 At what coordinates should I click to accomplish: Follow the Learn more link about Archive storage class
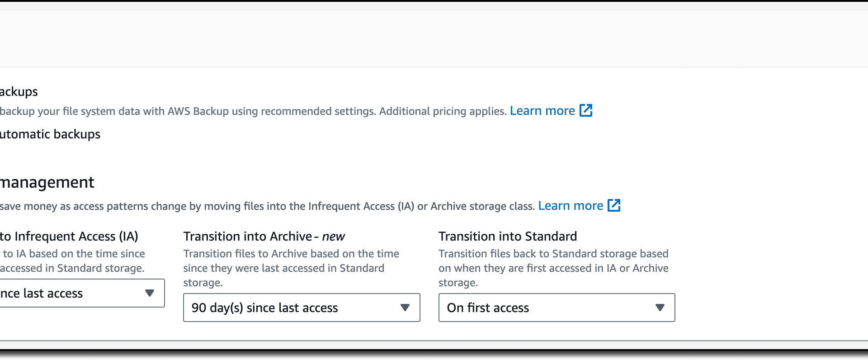coord(571,206)
